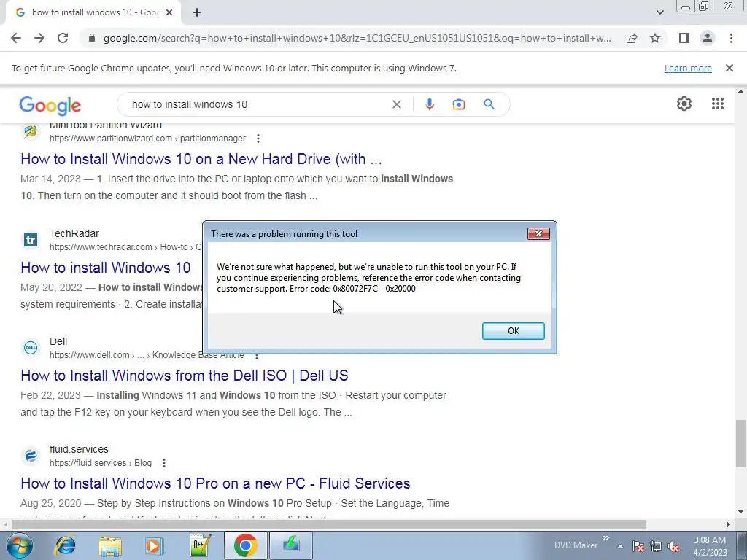
Task: Open Windows Media Player from taskbar
Action: point(153,545)
